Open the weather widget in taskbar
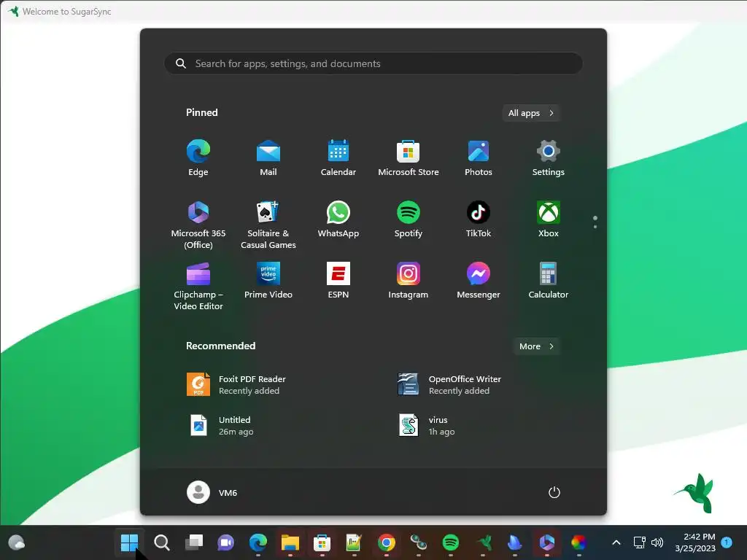This screenshot has width=747, height=560. coord(17,542)
